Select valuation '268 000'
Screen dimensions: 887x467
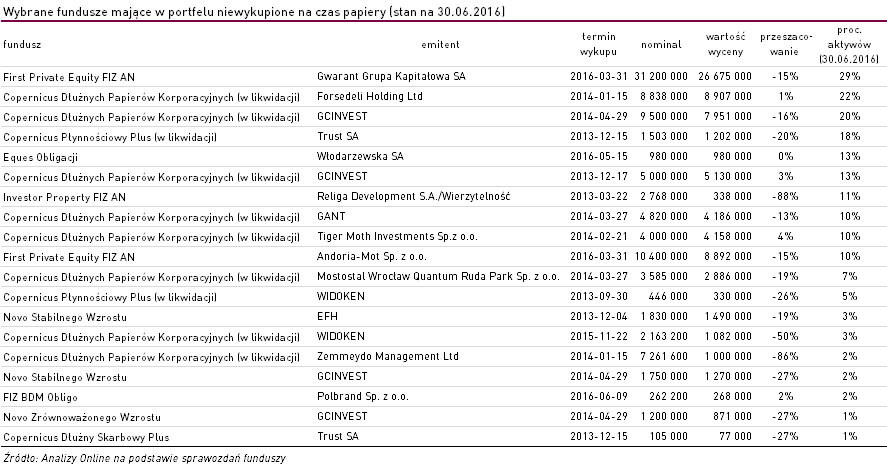coord(733,396)
